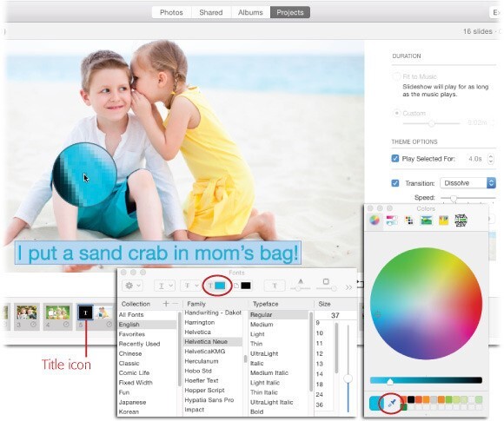Click inside the color wheel
Image resolution: width=504 pixels, height=421 pixels.
point(426,304)
